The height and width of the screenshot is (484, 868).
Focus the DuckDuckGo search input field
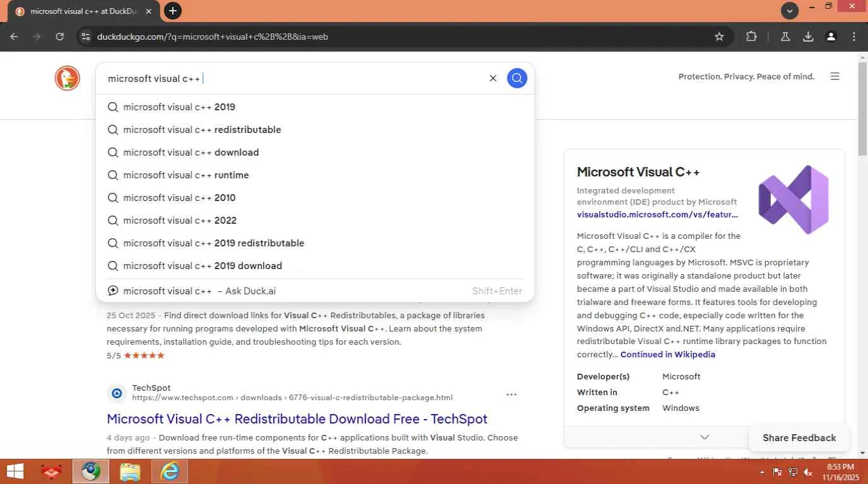click(293, 78)
